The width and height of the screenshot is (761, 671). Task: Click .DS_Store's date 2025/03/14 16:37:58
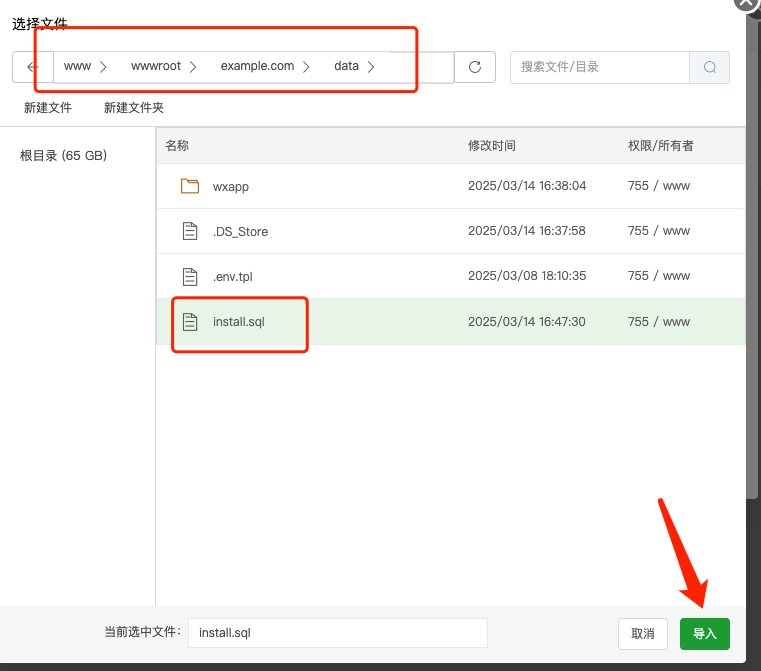[527, 231]
